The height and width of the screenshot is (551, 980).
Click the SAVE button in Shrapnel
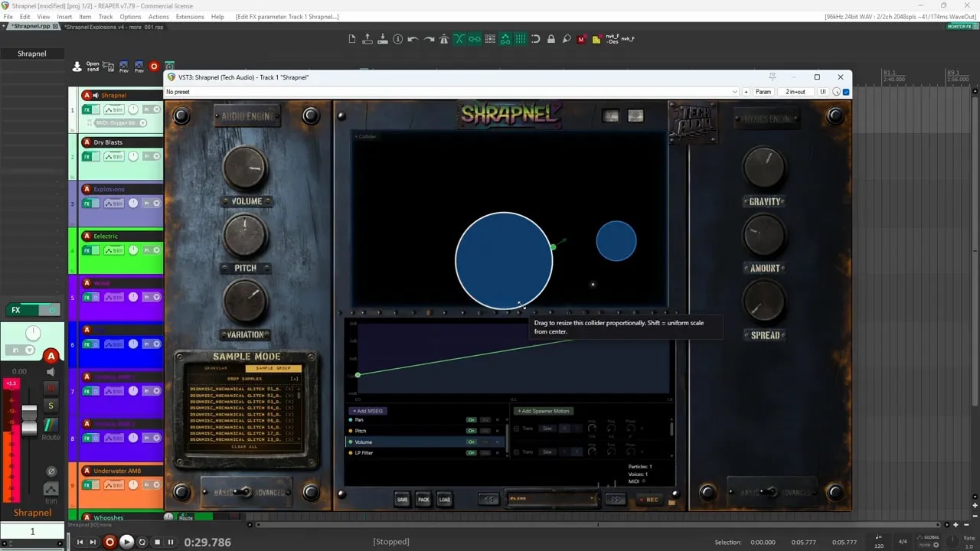(x=402, y=500)
